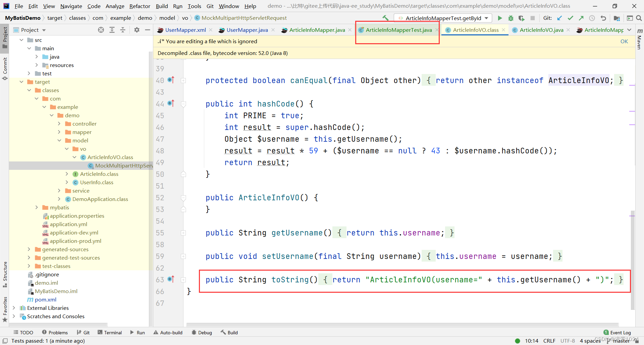
Task: Update project via Git blue arrow icon
Action: [x=559, y=18]
